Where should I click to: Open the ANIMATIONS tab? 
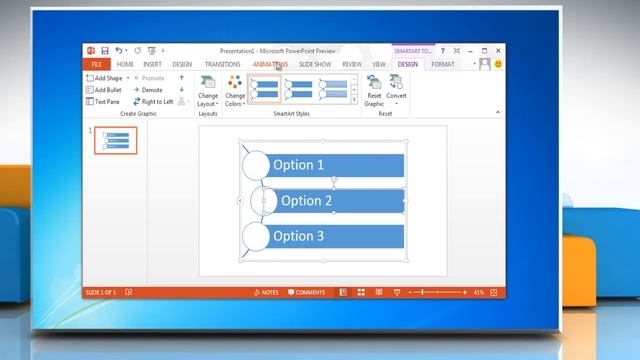270,64
